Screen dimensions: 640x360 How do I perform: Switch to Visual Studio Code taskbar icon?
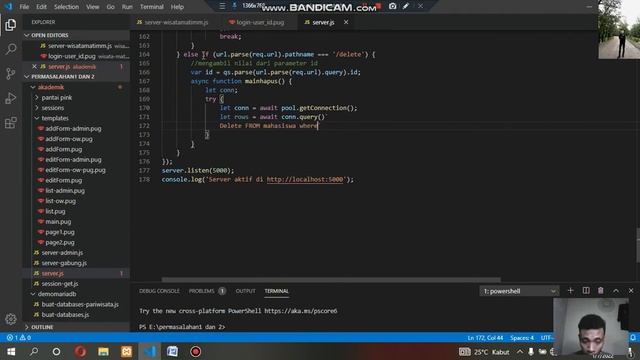[149, 351]
